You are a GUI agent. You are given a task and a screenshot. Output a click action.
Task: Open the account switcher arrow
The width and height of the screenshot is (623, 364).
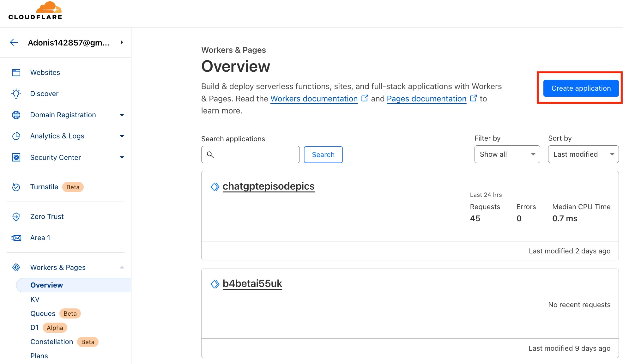[122, 42]
